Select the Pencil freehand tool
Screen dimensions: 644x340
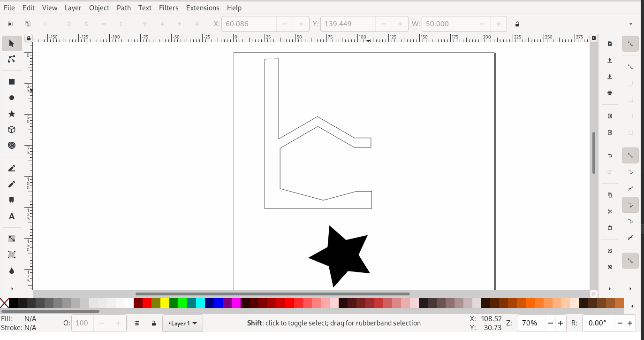[x=12, y=168]
